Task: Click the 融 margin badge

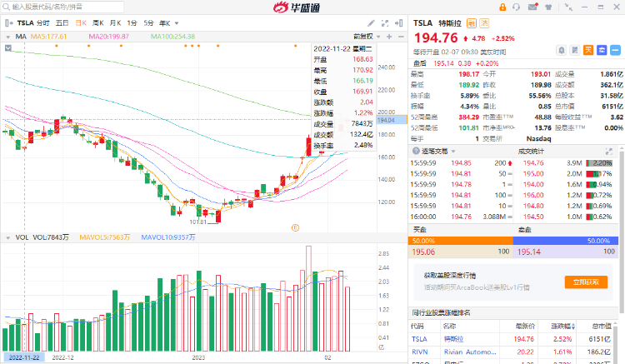Action: click(x=472, y=23)
